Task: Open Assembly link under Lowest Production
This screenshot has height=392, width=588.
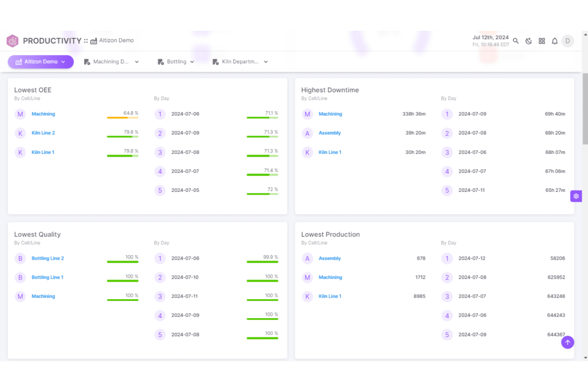Action: coord(330,258)
